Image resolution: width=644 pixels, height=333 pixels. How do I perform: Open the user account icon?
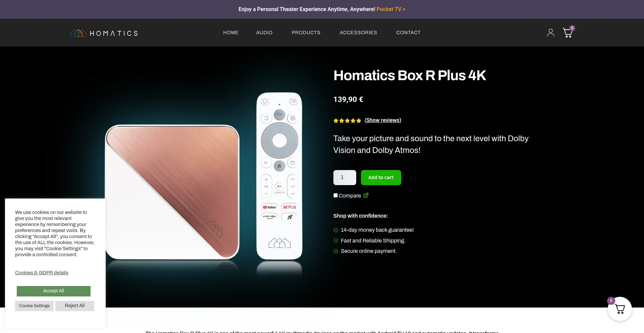point(550,33)
